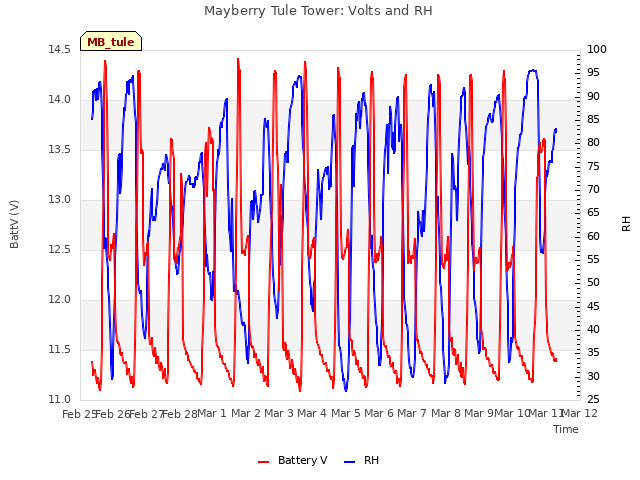The height and width of the screenshot is (480, 640).
Task: Click the 80 tick on RH axis
Action: pyautogui.click(x=593, y=142)
